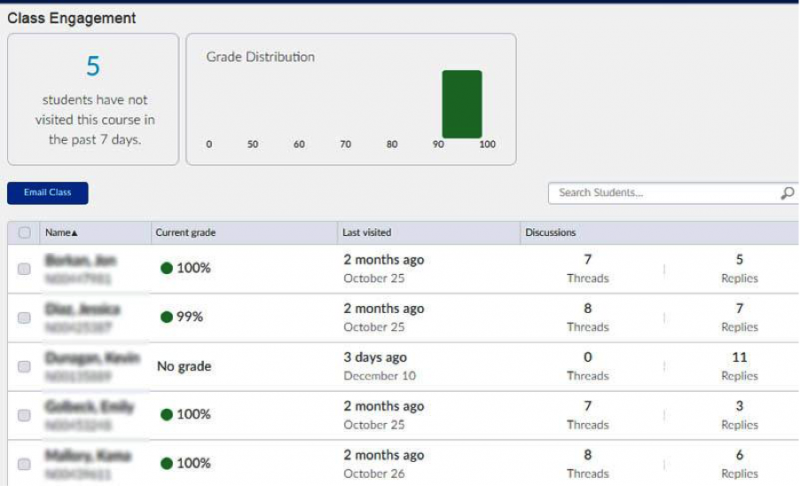This screenshot has width=800, height=486.
Task: Click 'students have not visited' card text
Action: 95,120
